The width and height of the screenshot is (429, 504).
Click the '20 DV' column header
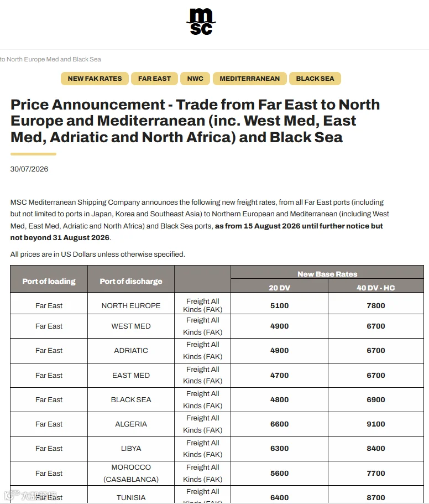[279, 288]
